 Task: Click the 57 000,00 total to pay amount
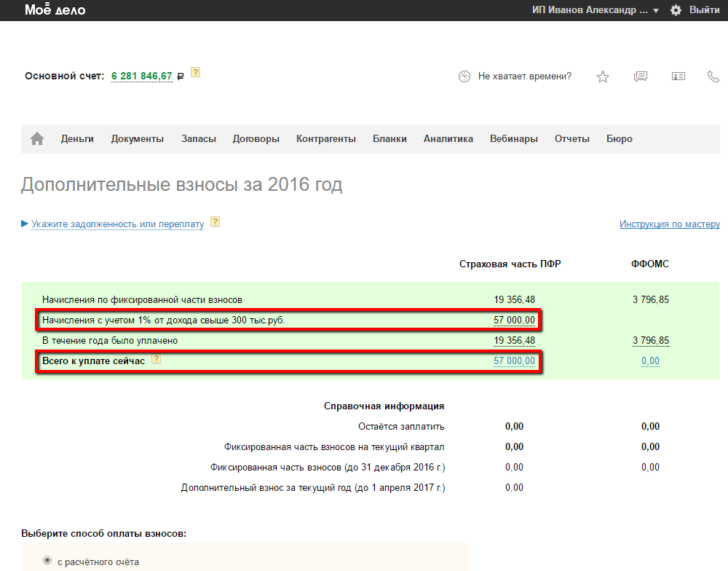coord(514,361)
